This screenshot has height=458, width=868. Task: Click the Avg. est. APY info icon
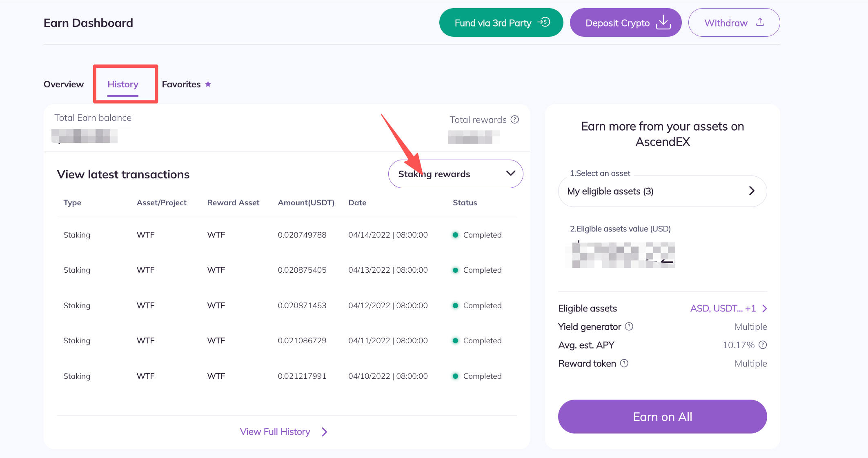tap(763, 345)
